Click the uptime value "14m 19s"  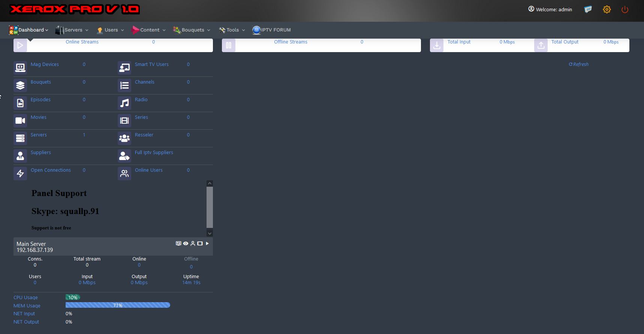pyautogui.click(x=191, y=283)
